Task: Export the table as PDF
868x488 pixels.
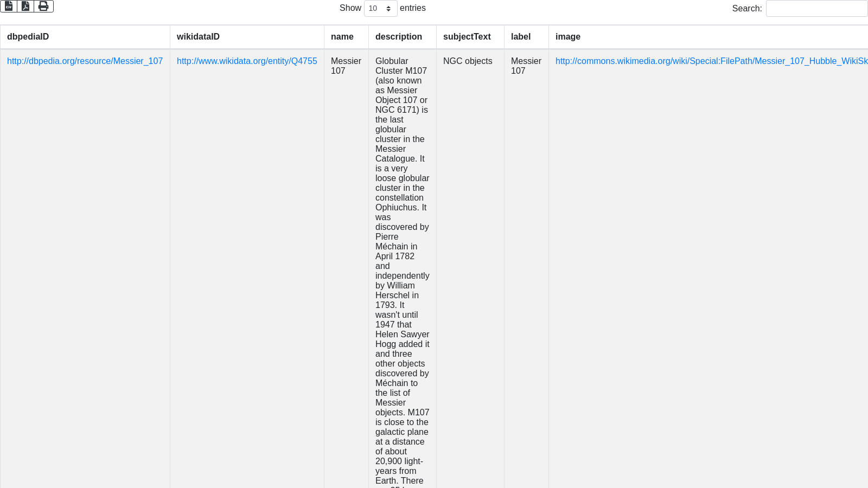Action: pos(25,6)
